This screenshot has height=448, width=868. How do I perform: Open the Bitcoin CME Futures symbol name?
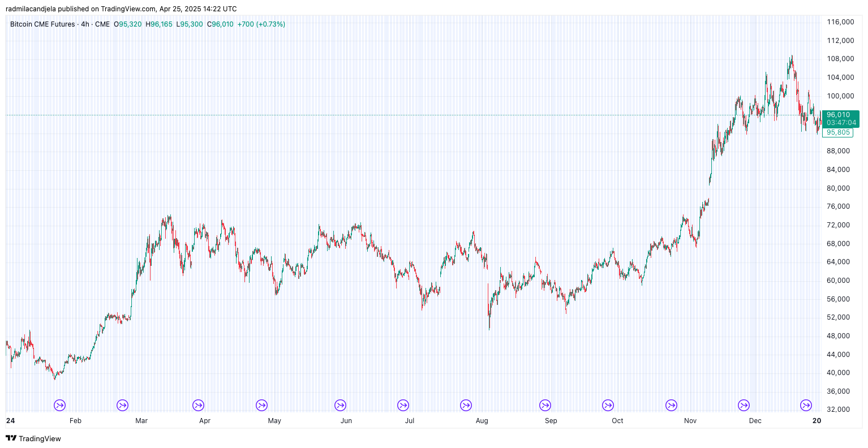(x=42, y=24)
